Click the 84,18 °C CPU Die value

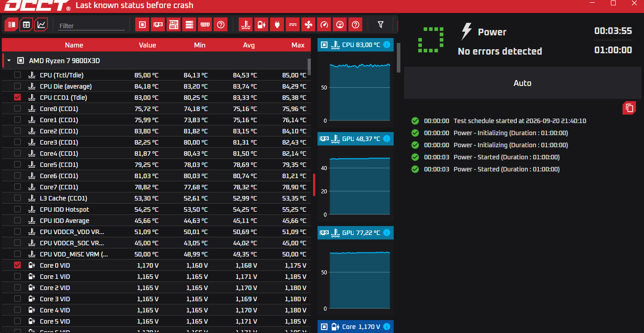pyautogui.click(x=146, y=86)
